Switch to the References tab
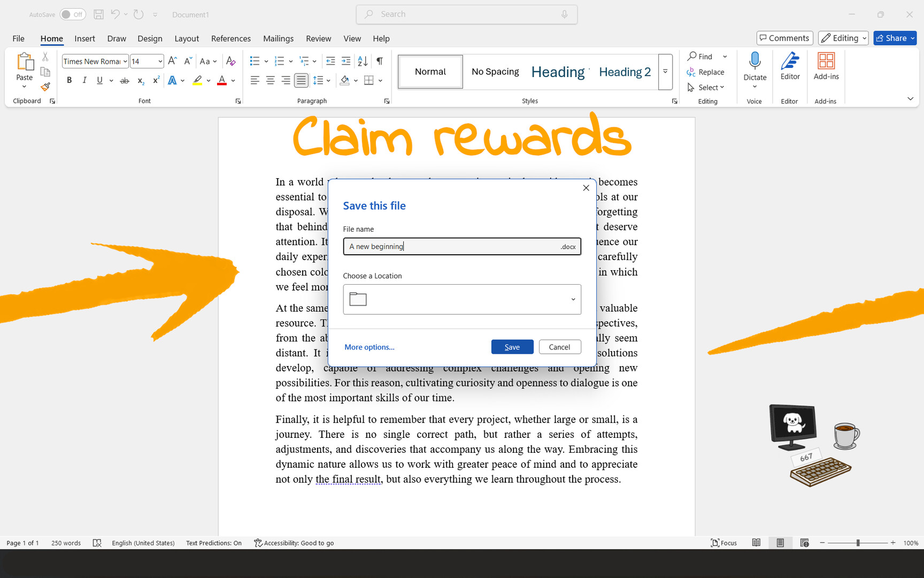The width and height of the screenshot is (924, 578). pos(231,39)
